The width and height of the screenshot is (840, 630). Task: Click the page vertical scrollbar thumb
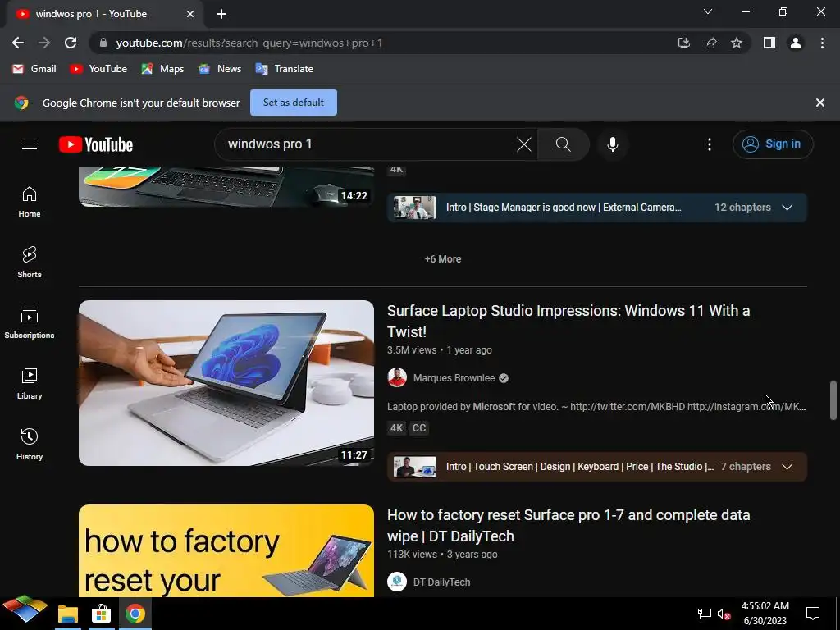click(x=833, y=399)
